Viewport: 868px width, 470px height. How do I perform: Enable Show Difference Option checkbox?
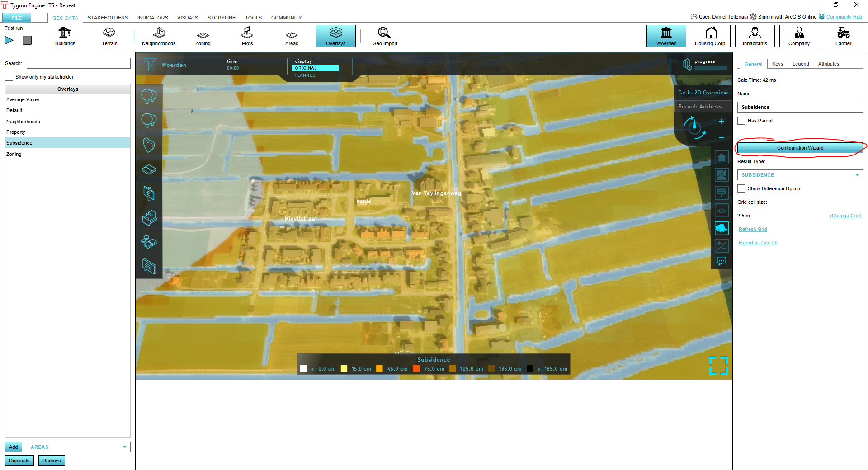click(x=741, y=188)
